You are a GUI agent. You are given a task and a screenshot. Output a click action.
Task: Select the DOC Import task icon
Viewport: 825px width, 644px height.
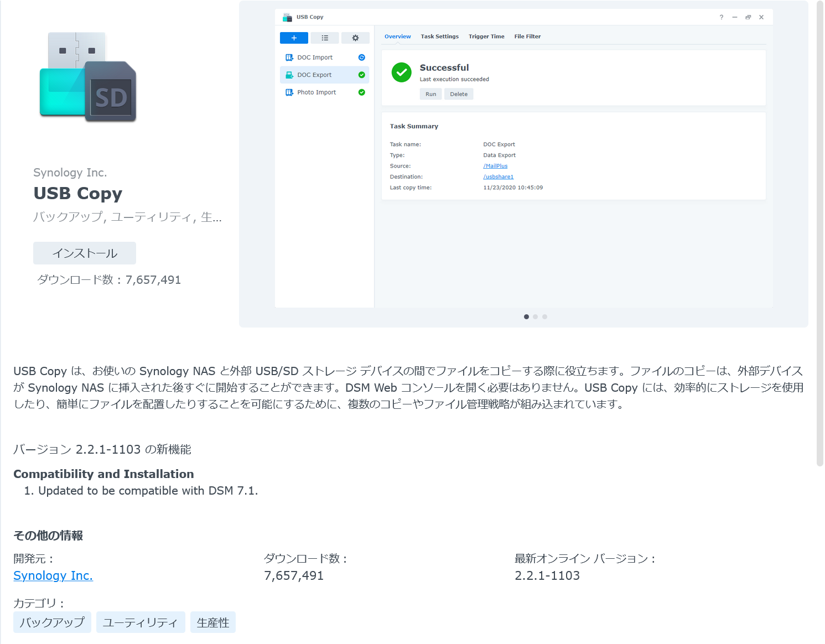tap(289, 57)
